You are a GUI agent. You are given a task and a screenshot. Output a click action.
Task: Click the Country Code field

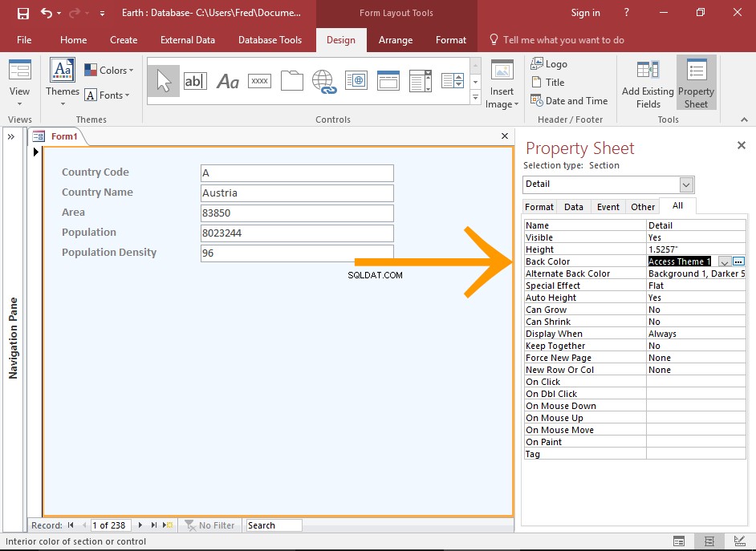(x=297, y=173)
